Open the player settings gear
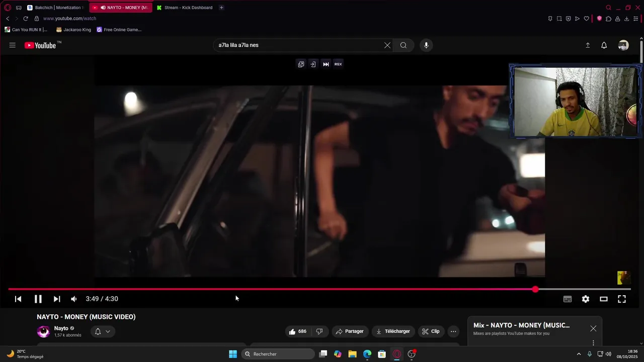The width and height of the screenshot is (644, 362). pos(586,299)
